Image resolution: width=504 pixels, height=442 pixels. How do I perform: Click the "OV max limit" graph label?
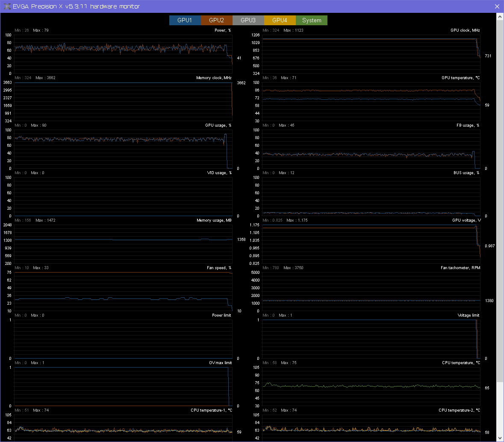tap(221, 363)
